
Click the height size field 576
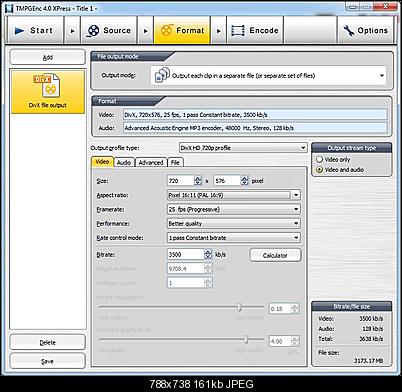227,181
